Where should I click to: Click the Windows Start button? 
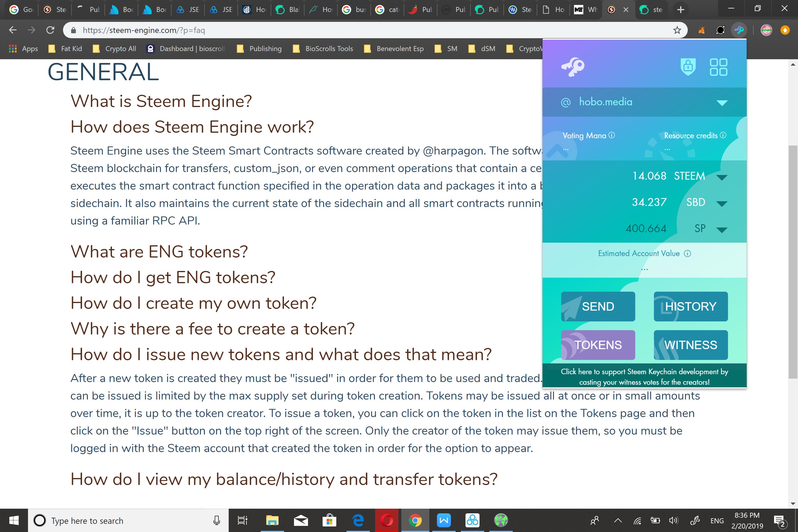[x=14, y=520]
